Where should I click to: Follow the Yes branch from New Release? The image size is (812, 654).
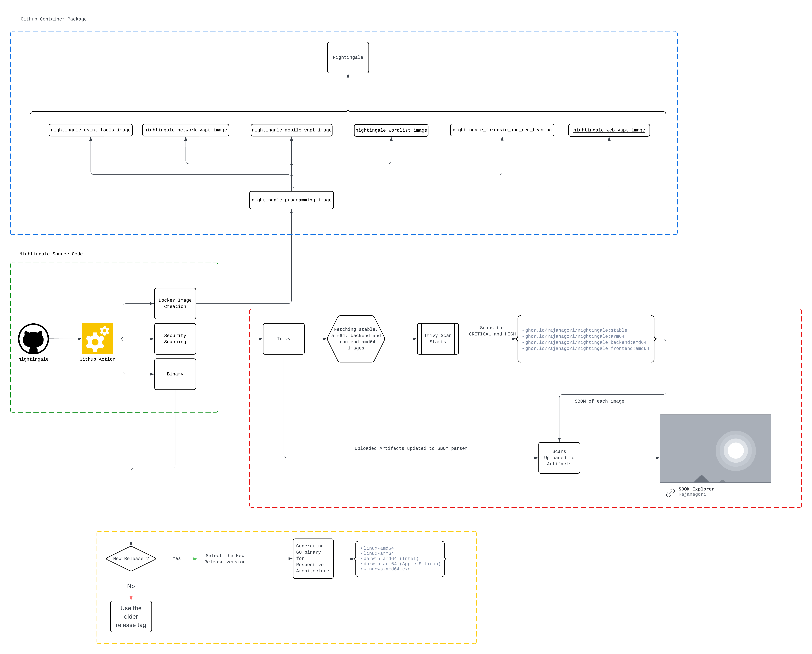coord(177,559)
